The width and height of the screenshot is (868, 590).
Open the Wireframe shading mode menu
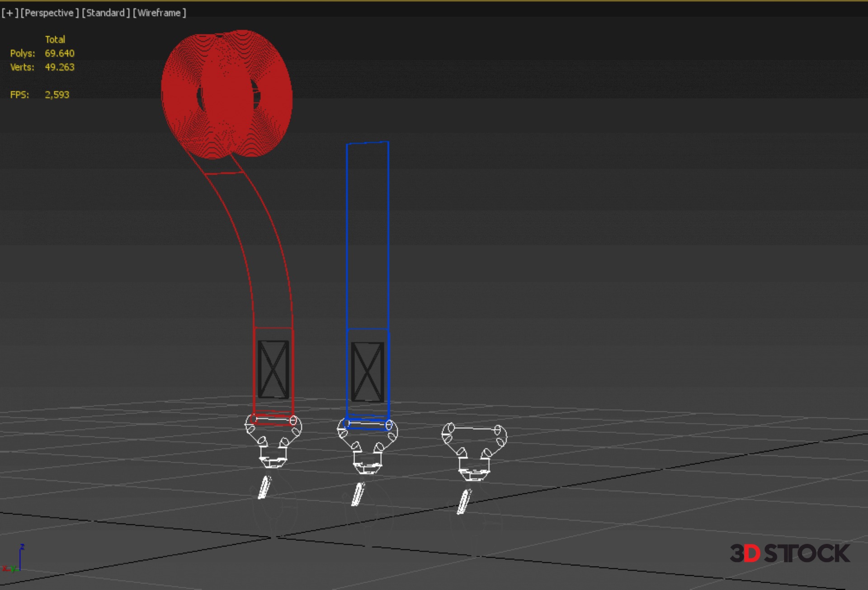(159, 13)
